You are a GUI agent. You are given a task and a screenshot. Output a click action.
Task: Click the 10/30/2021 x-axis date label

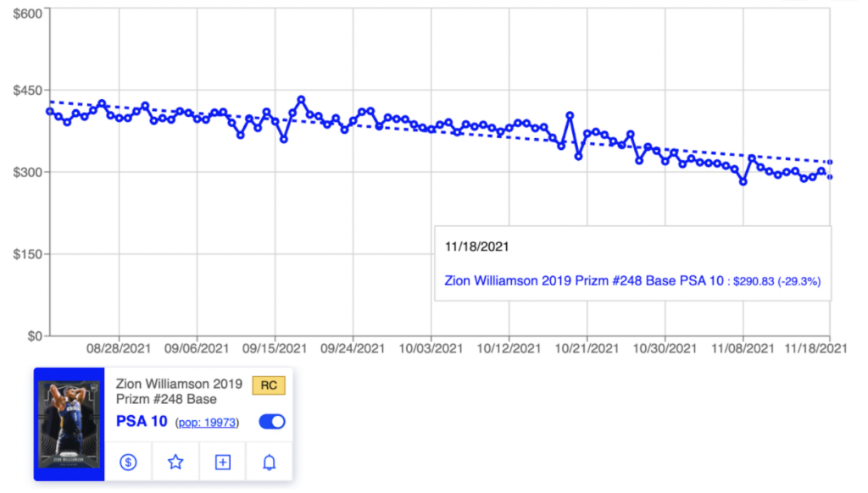[x=665, y=349]
